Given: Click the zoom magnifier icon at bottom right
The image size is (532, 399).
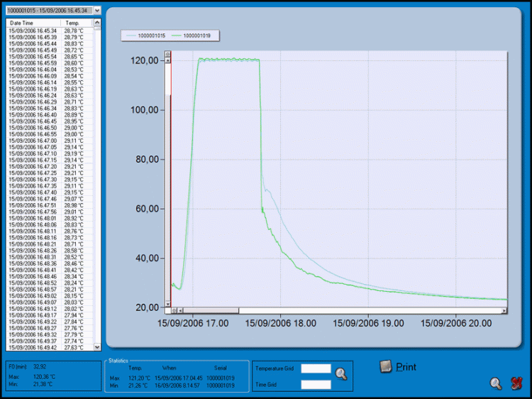Looking at the screenshot, I should click(496, 383).
